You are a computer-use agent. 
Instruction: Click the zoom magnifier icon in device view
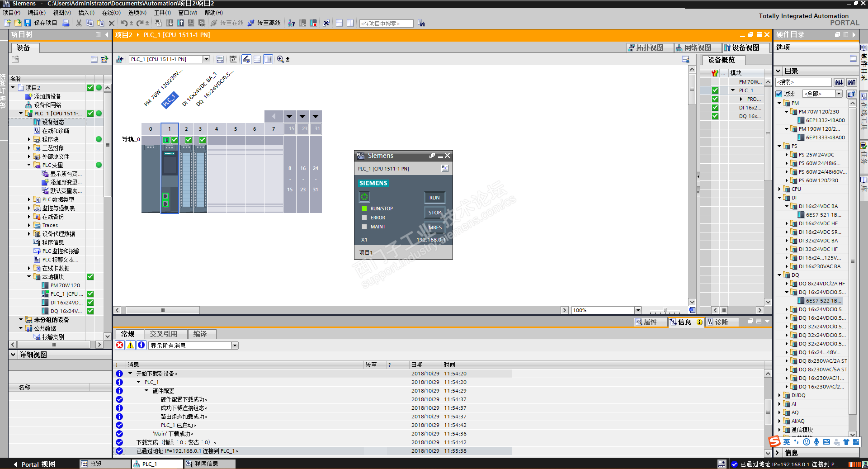click(280, 59)
